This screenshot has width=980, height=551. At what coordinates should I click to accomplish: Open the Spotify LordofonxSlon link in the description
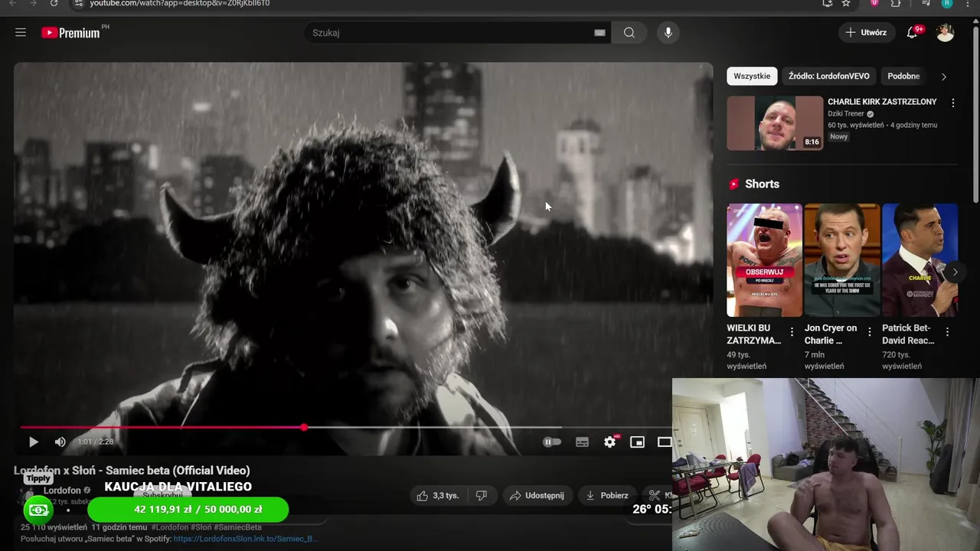coord(245,539)
